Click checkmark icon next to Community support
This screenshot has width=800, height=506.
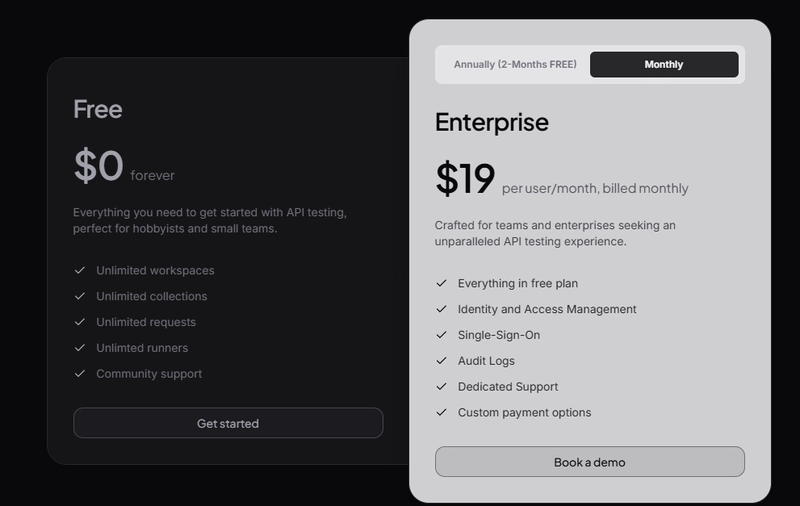coord(80,374)
